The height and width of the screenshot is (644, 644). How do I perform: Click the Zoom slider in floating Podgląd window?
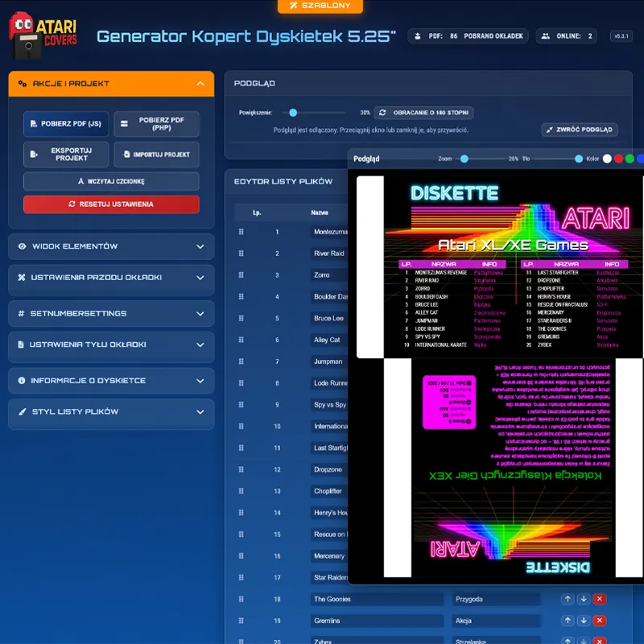pos(481,159)
